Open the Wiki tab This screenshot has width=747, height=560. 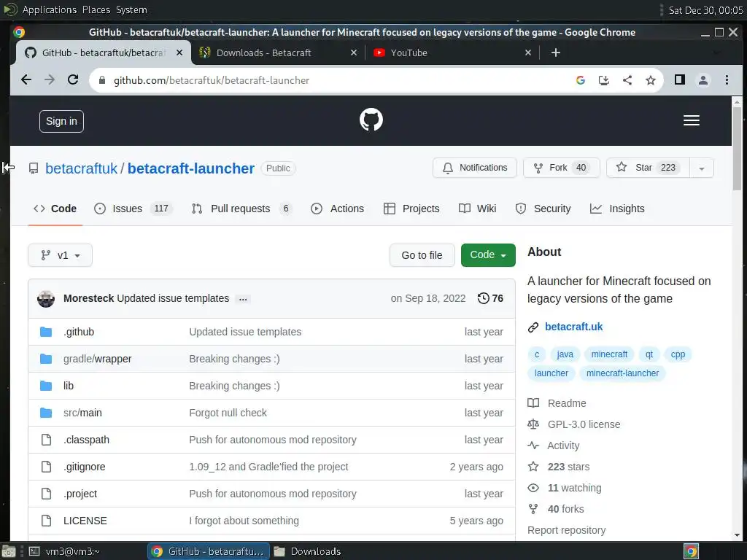click(x=477, y=209)
